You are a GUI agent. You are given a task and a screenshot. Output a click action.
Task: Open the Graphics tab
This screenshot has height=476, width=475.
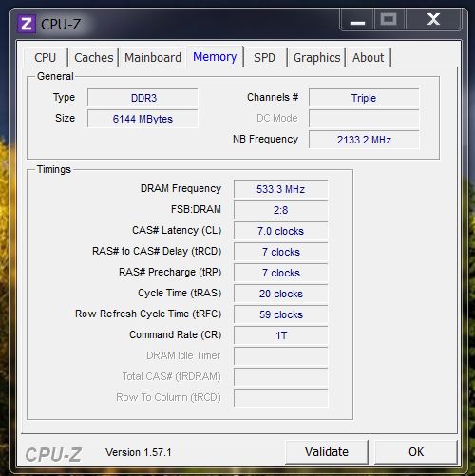point(316,58)
